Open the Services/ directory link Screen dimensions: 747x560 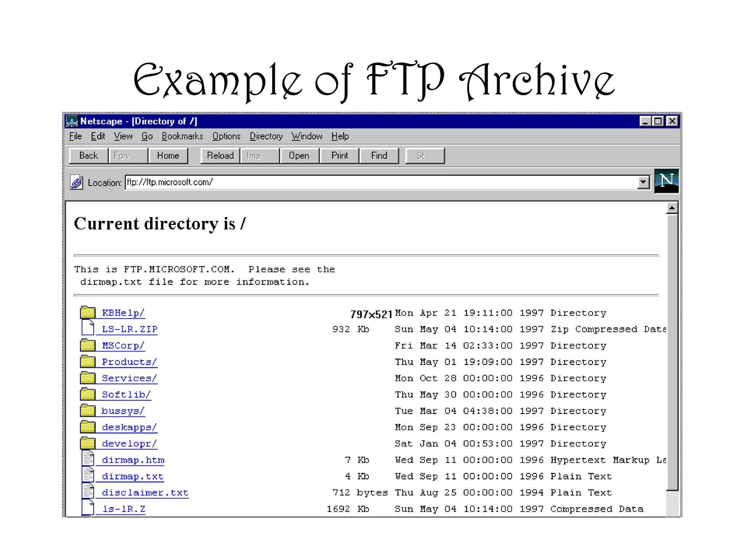[x=129, y=378]
